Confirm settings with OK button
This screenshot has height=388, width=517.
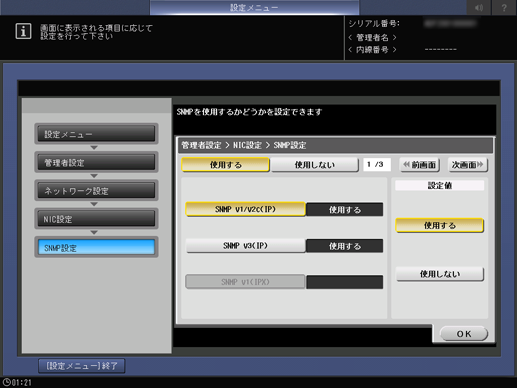click(464, 334)
